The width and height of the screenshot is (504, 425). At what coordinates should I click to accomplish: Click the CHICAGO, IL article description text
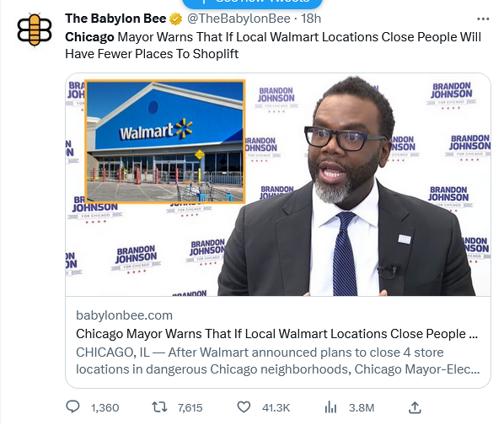(278, 361)
